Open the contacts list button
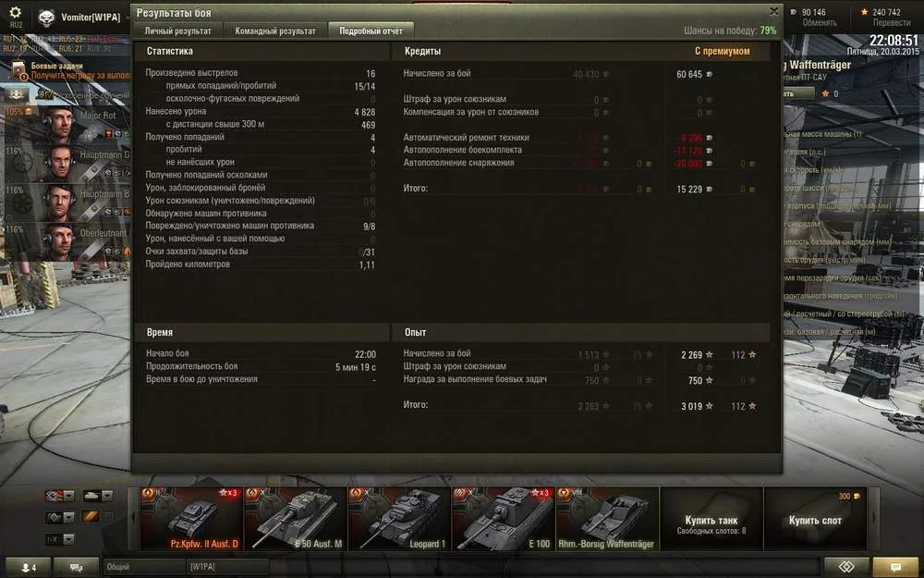Image resolution: width=924 pixels, height=578 pixels. point(28,568)
